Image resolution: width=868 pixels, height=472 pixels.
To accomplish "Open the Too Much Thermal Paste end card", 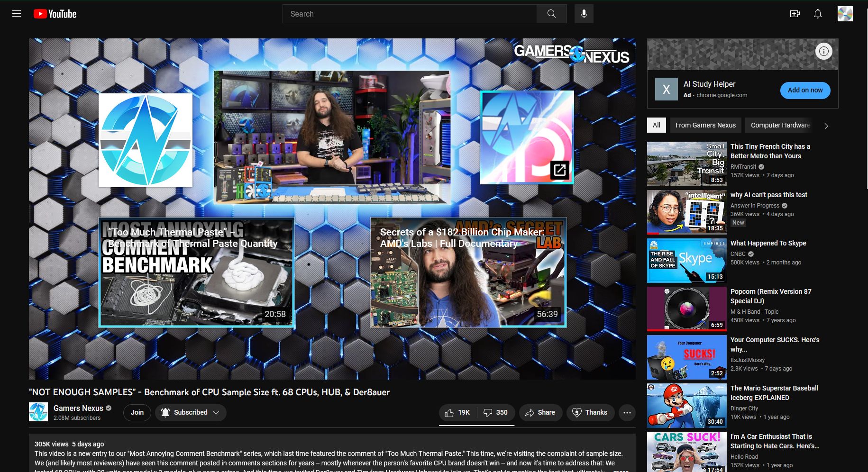I will tap(196, 272).
